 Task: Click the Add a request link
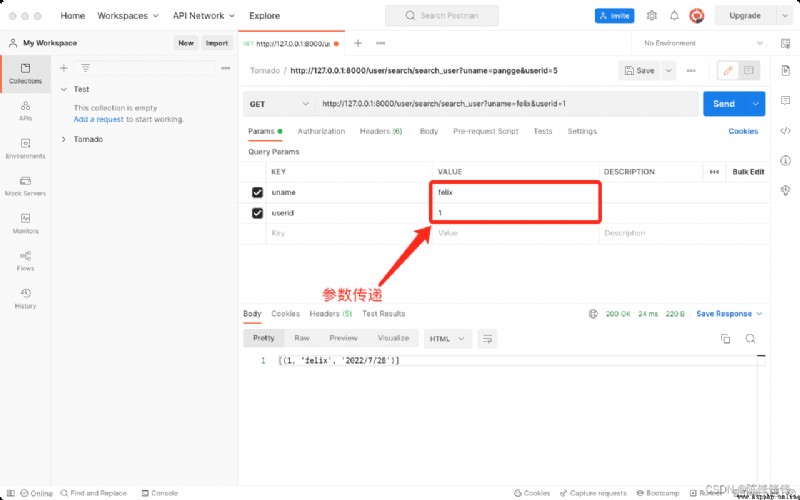(98, 119)
